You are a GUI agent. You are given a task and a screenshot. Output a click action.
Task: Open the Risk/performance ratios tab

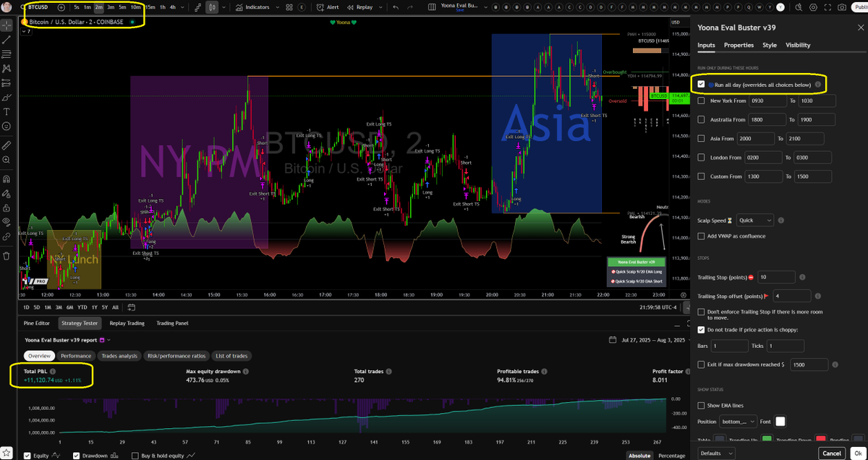(x=176, y=356)
